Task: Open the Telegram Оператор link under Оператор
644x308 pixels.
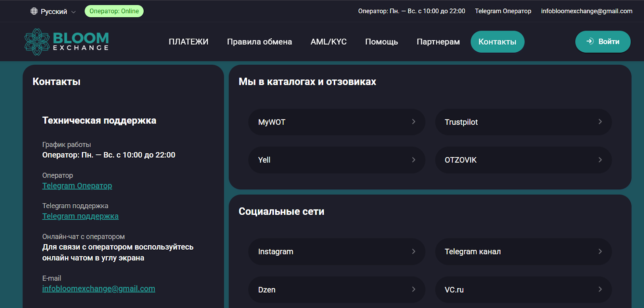Action: [x=77, y=186]
